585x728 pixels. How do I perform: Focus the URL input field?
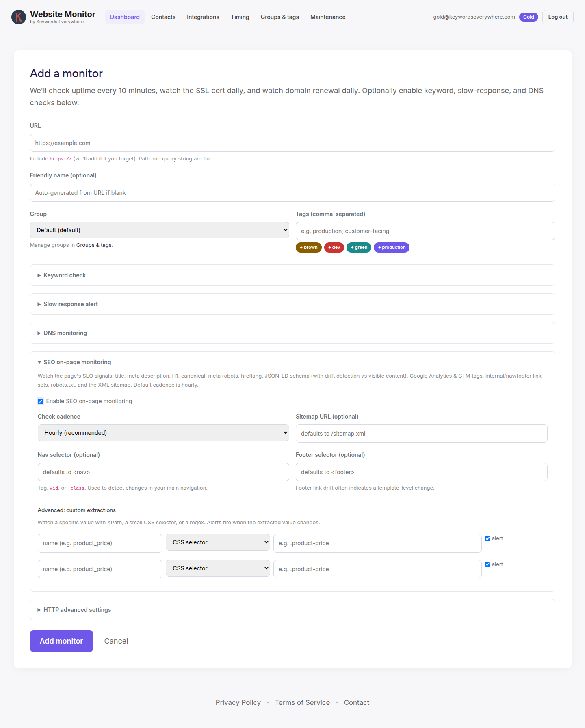coord(292,143)
